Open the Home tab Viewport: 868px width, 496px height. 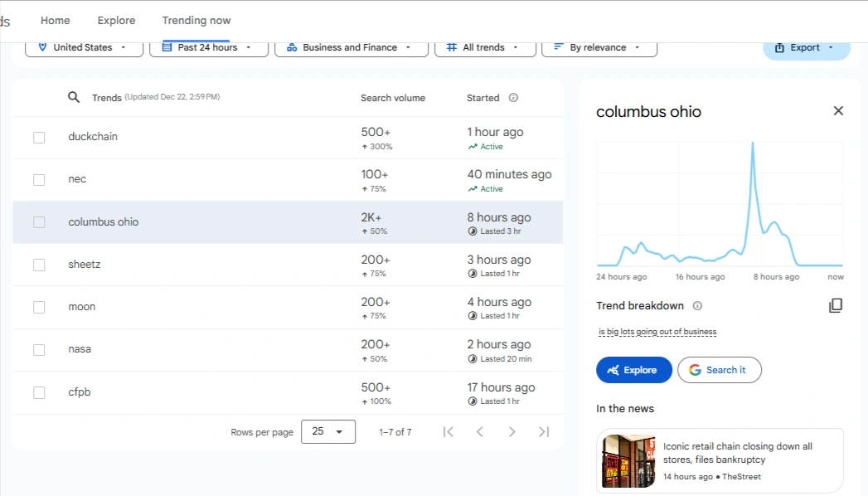click(56, 21)
